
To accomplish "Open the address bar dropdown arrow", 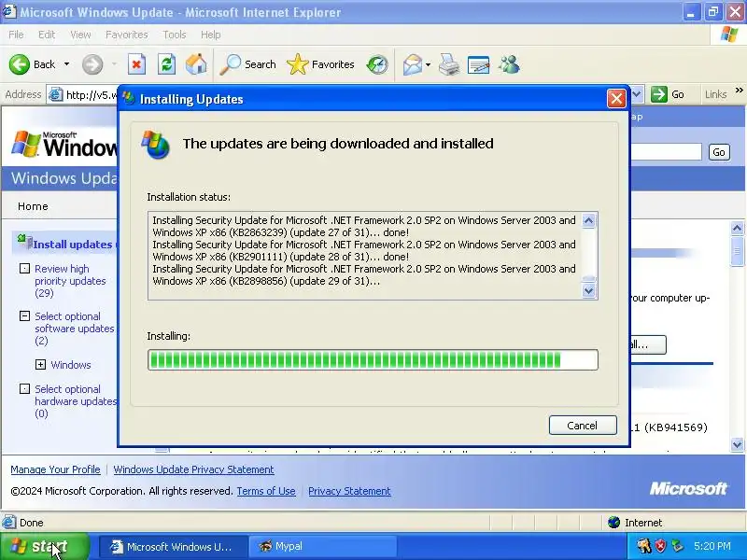I will pyautogui.click(x=637, y=94).
